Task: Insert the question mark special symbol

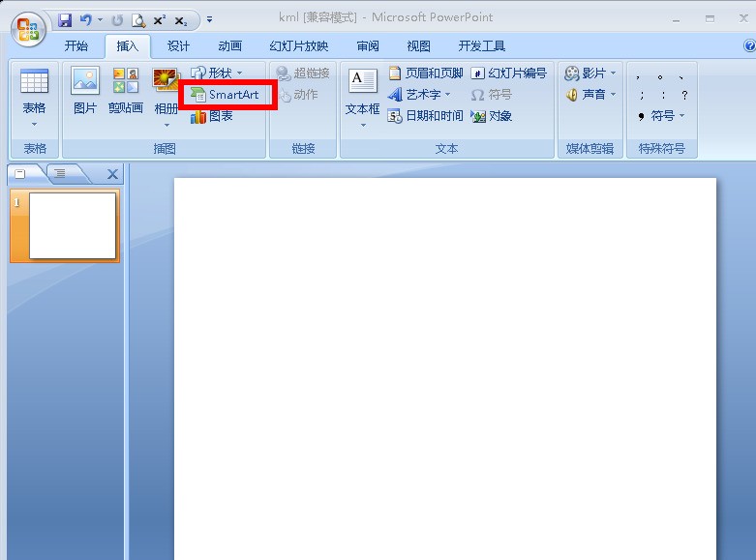Action: pos(684,95)
